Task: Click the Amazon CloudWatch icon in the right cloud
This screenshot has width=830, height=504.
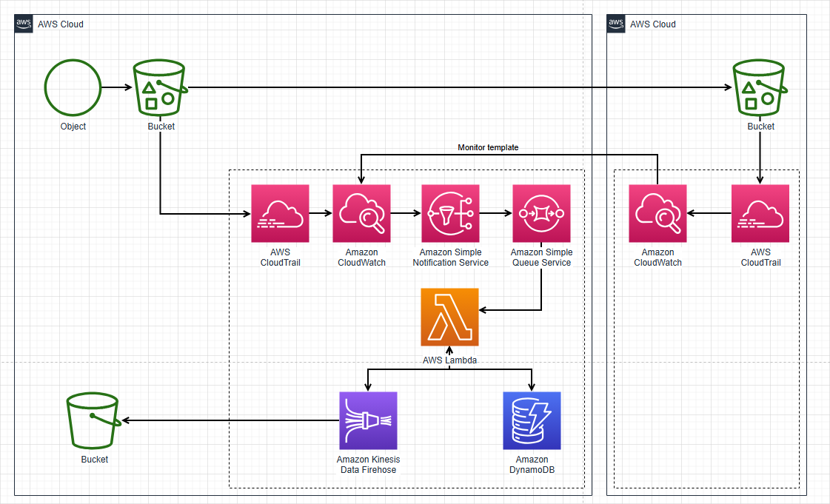Action: [657, 213]
